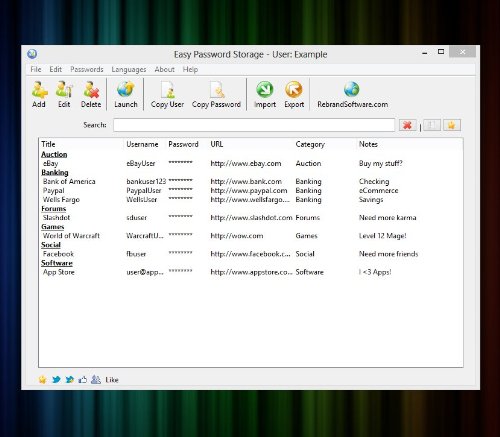Sort by the Username column header
The image size is (500, 437).
coord(142,144)
